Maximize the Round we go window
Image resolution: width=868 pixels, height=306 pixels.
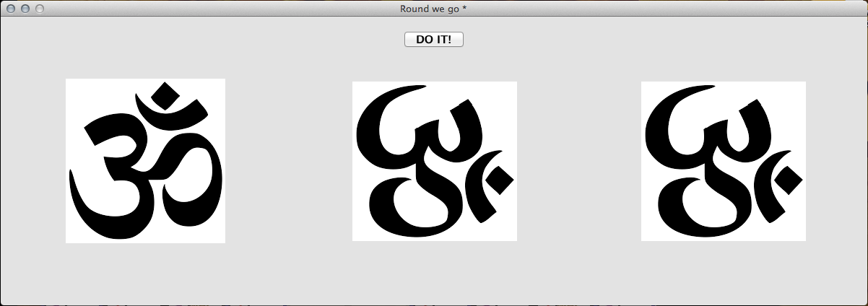pyautogui.click(x=40, y=9)
